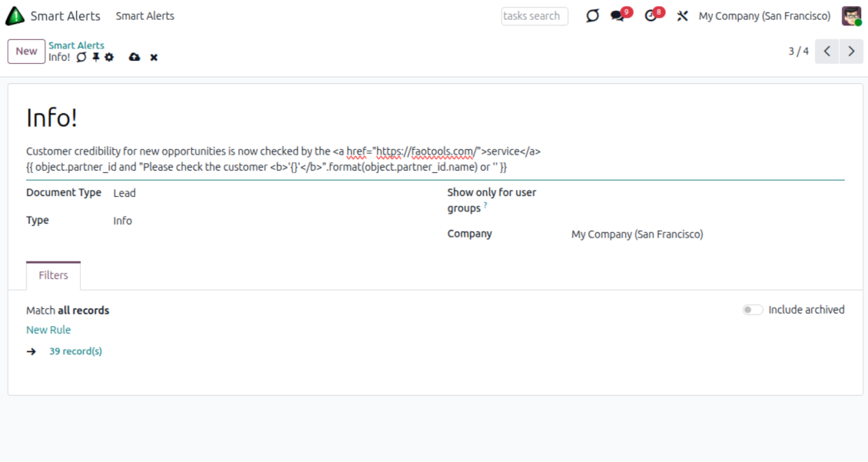868x462 pixels.
Task: Open the Smart Alerts top menu item
Action: tap(144, 16)
